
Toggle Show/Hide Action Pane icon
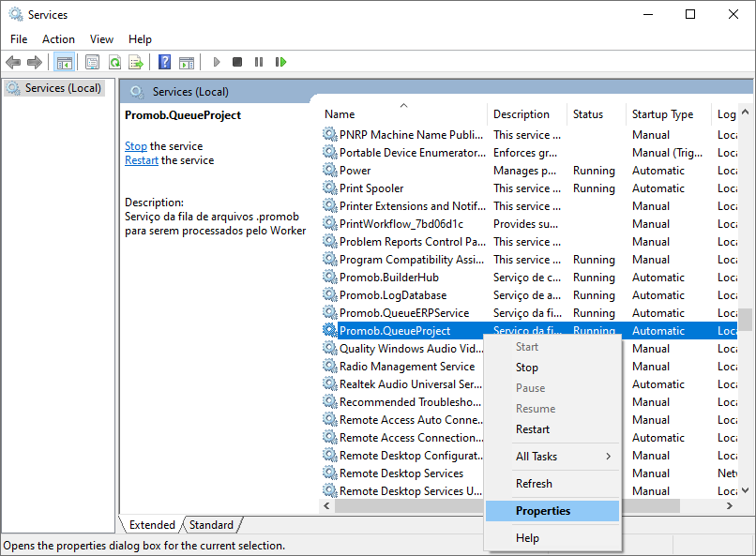coord(187,62)
